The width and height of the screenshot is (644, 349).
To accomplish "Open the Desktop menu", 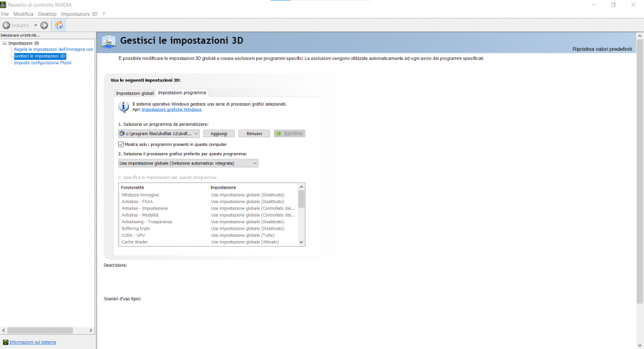I will [x=47, y=14].
